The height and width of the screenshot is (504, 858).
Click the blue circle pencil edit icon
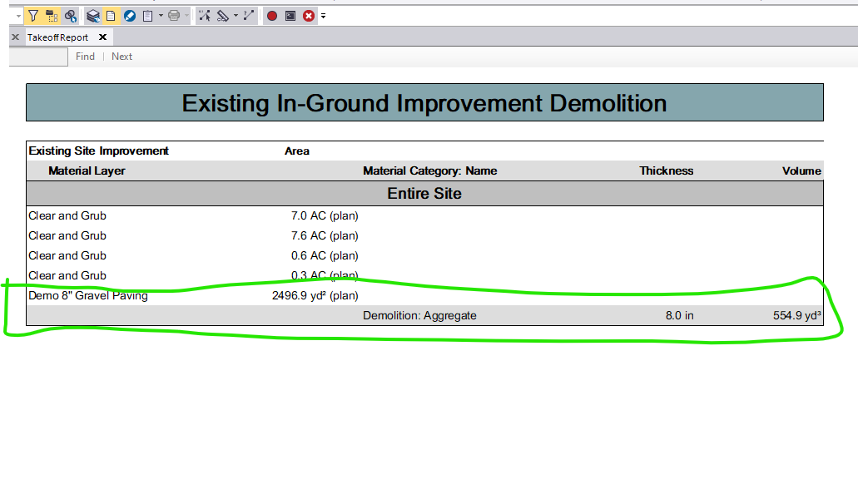(129, 15)
